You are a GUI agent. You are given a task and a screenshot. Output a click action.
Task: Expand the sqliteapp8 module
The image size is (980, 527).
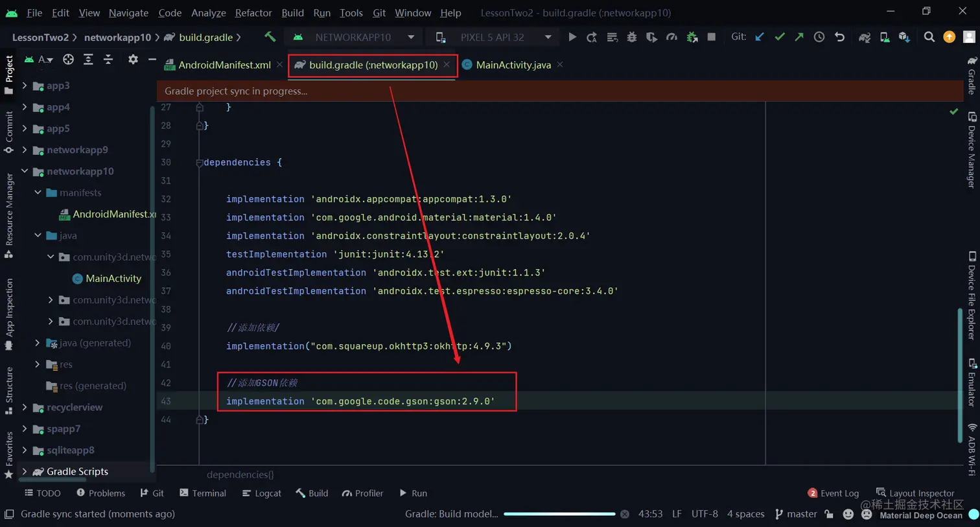25,450
